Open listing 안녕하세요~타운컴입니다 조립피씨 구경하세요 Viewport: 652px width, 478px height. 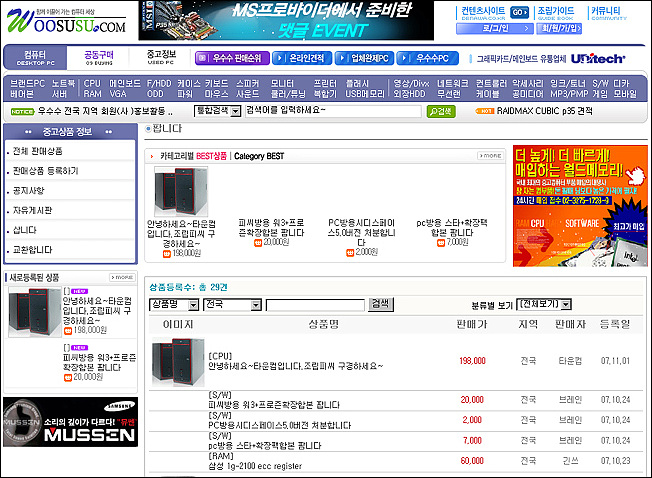click(x=296, y=366)
